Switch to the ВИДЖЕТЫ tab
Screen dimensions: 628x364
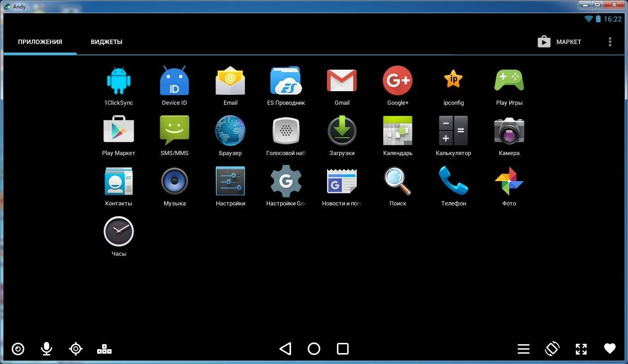coord(107,42)
